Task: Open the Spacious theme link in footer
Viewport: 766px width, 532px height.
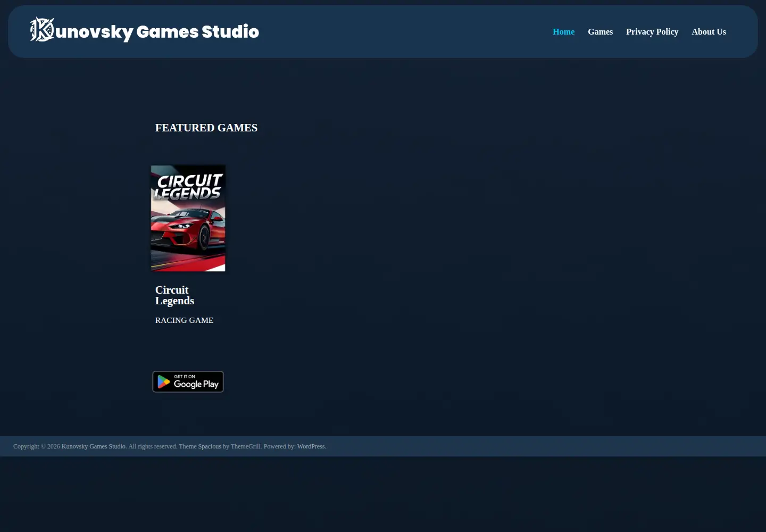Action: 210,446
